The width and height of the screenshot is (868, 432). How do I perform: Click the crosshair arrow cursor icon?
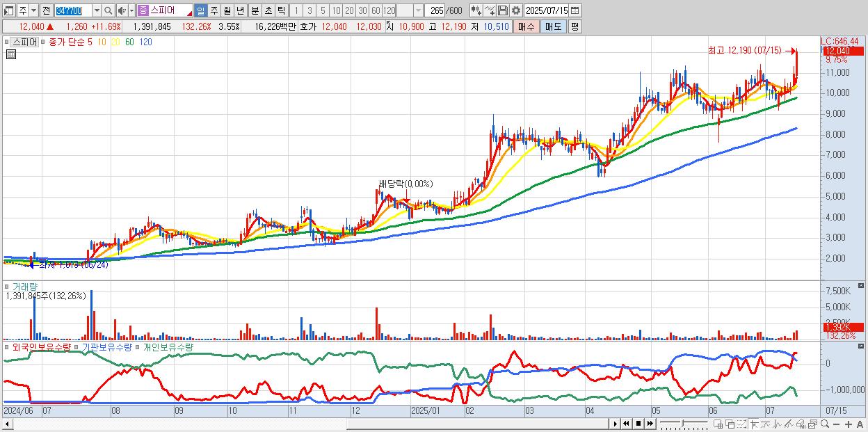754,424
